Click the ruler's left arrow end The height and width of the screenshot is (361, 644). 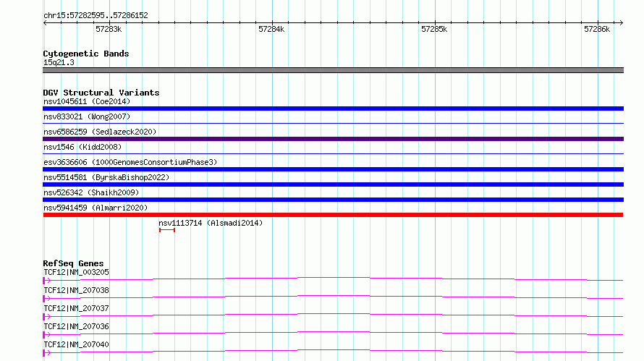pyautogui.click(x=45, y=22)
